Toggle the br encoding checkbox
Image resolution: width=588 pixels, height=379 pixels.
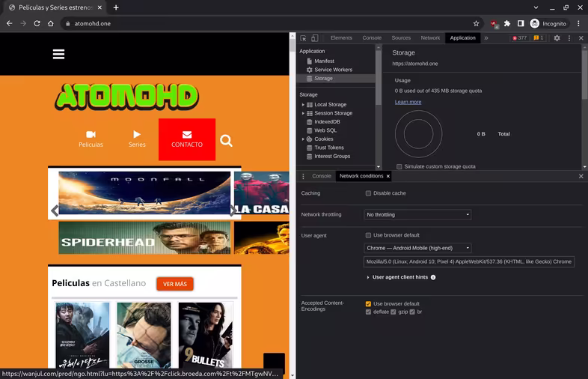[x=412, y=312]
